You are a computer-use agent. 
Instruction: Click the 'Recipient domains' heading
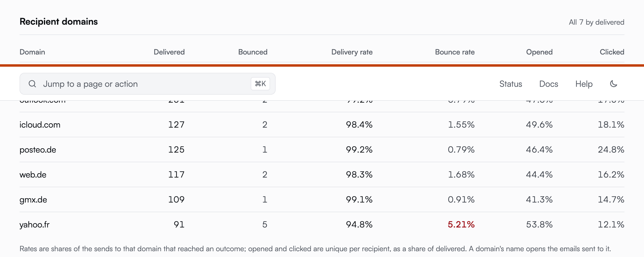coord(59,22)
